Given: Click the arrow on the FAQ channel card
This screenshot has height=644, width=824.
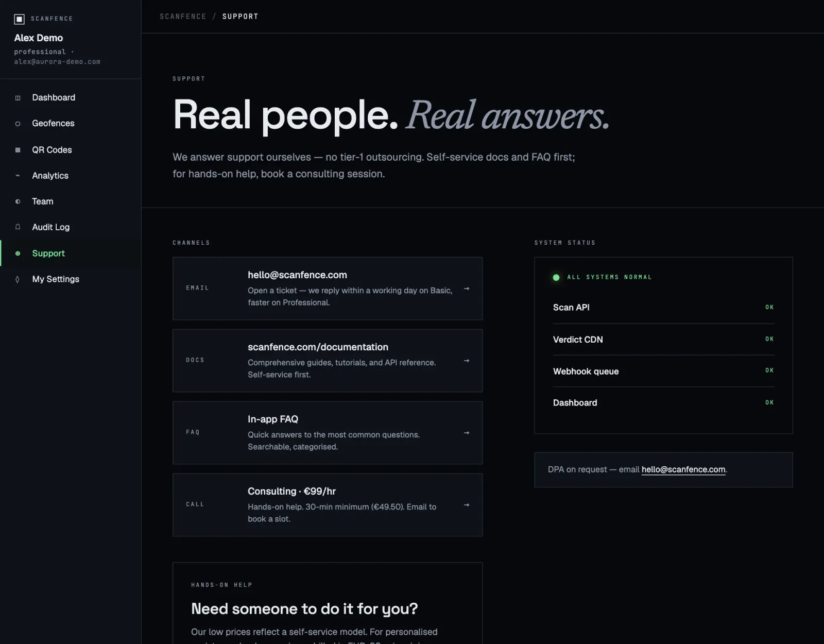Looking at the screenshot, I should (x=467, y=433).
